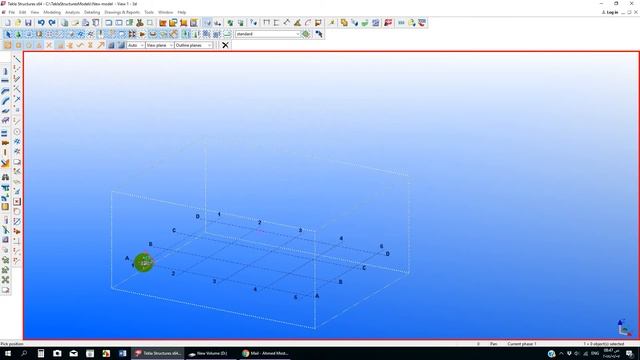Open the Drawings & Reports menu
The image size is (640, 360).
[122, 13]
